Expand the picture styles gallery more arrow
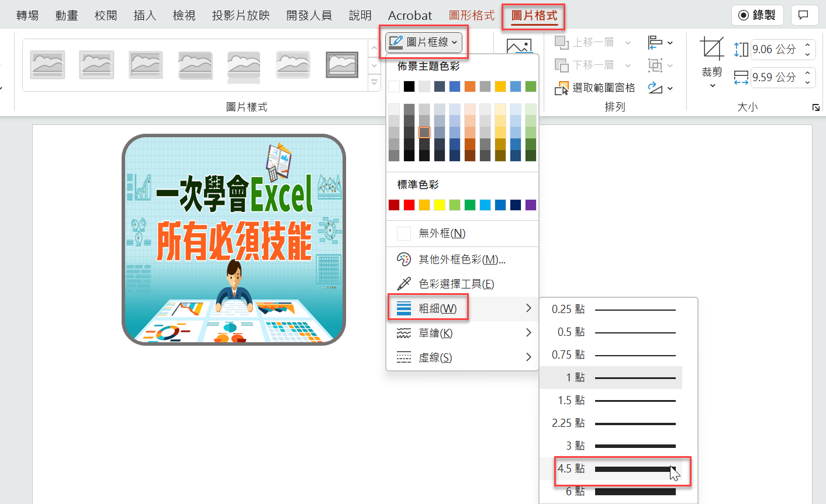The image size is (826, 504). (375, 83)
